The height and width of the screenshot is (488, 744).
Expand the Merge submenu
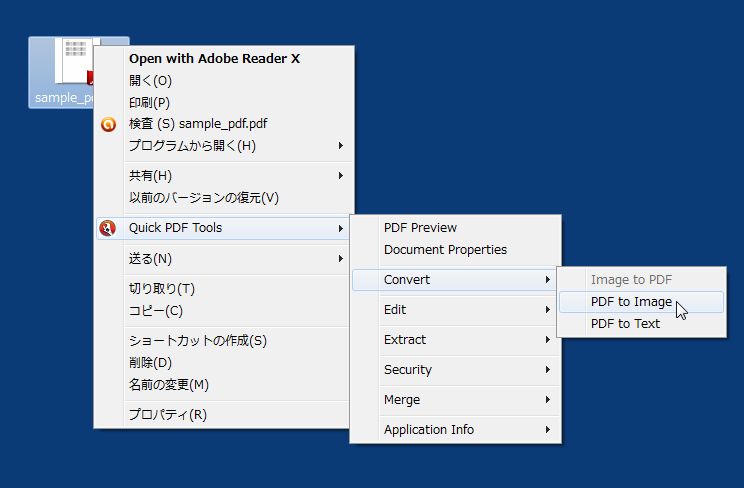click(456, 400)
